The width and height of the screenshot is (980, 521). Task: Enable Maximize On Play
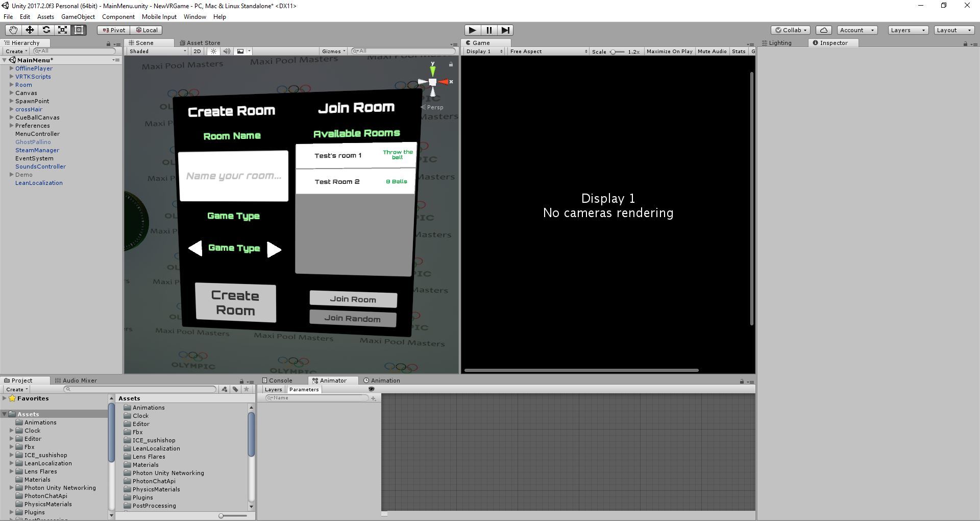669,51
